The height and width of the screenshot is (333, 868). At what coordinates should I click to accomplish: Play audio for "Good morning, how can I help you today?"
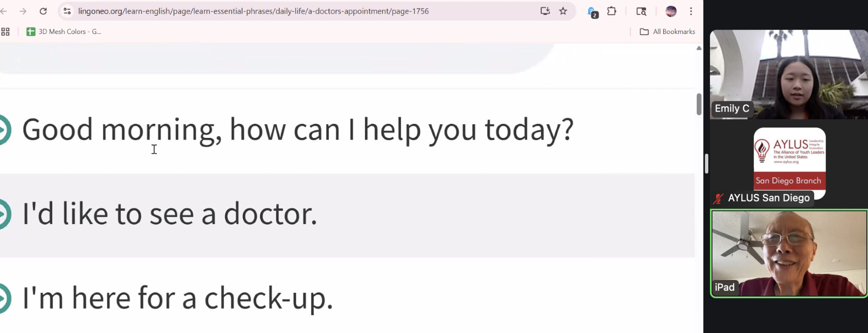pos(4,129)
